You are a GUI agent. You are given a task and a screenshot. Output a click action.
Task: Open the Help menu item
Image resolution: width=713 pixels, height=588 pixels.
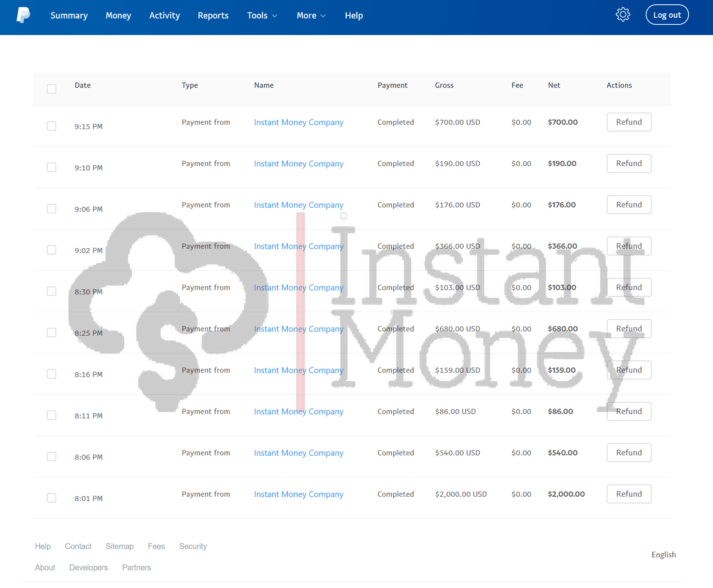[354, 15]
